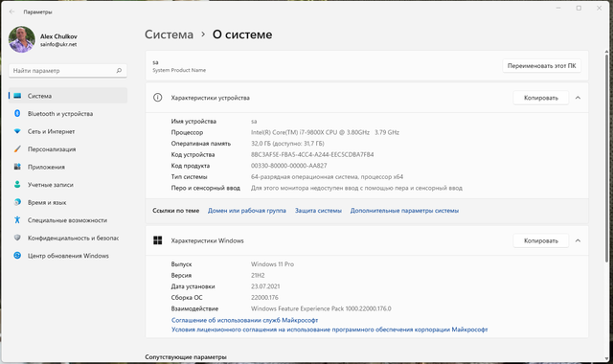The width and height of the screenshot is (613, 364).
Task: Select the install date 23.07.2021
Action: click(265, 286)
